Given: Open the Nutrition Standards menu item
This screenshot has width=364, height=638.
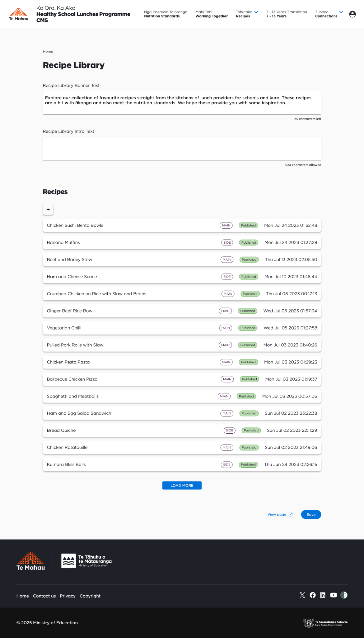Looking at the screenshot, I should tap(166, 14).
